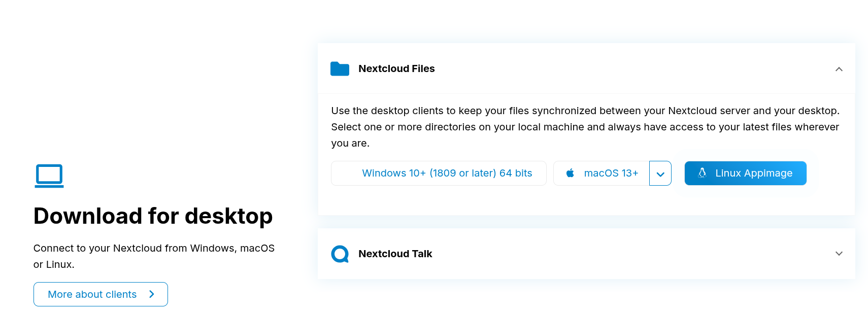Open the macOS version dropdown arrow

click(660, 174)
